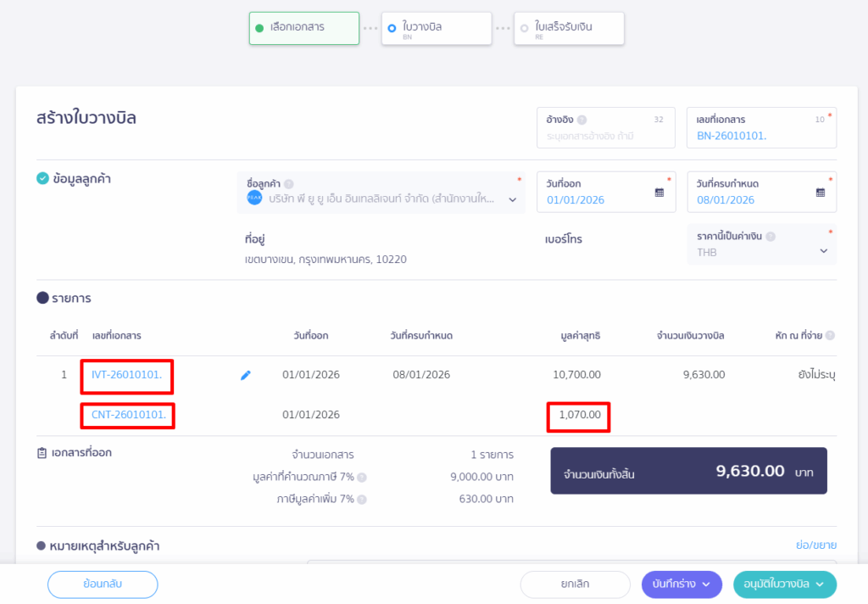Click the ยกเลิก cancel button
The height and width of the screenshot is (604, 868).
575,584
